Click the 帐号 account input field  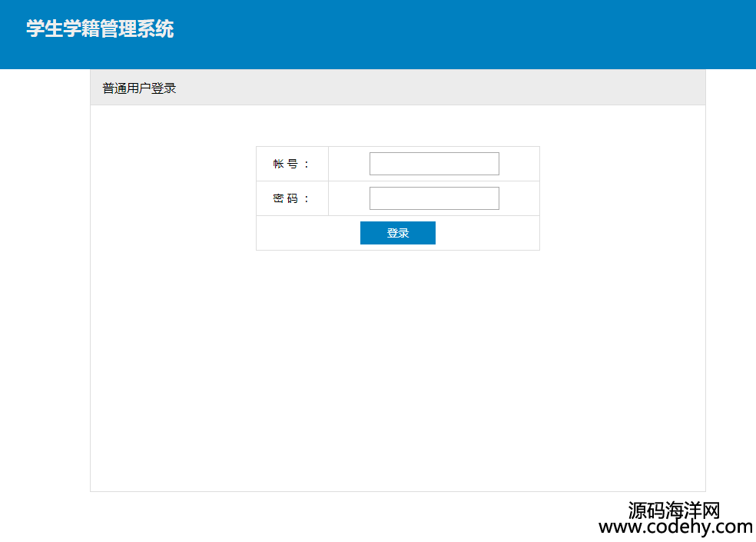coord(434,164)
